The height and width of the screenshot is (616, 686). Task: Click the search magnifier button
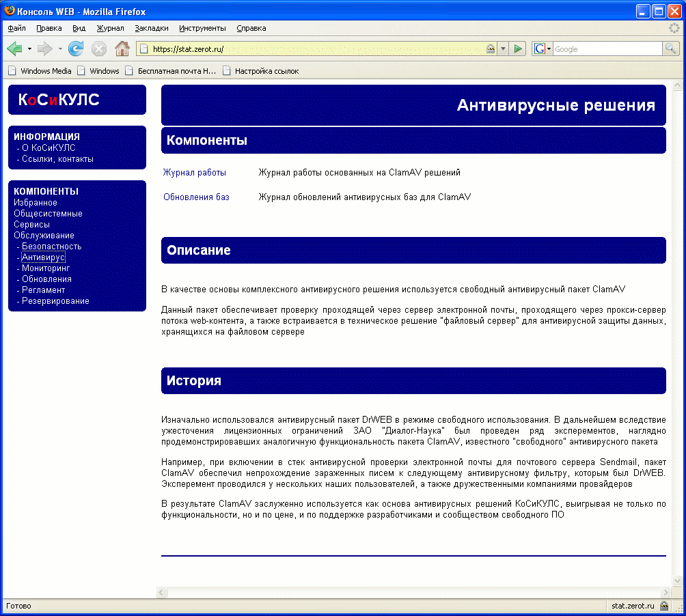point(670,49)
